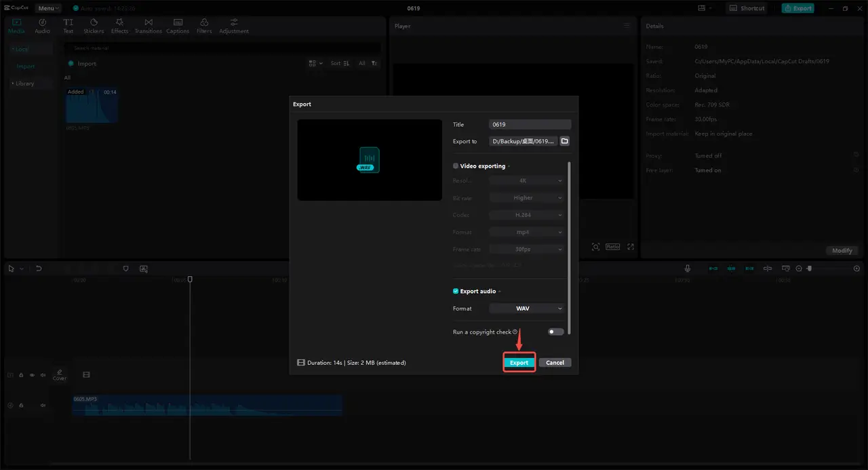The image size is (868, 470).
Task: Click the microphone record icon above the timeline
Action: pos(687,269)
